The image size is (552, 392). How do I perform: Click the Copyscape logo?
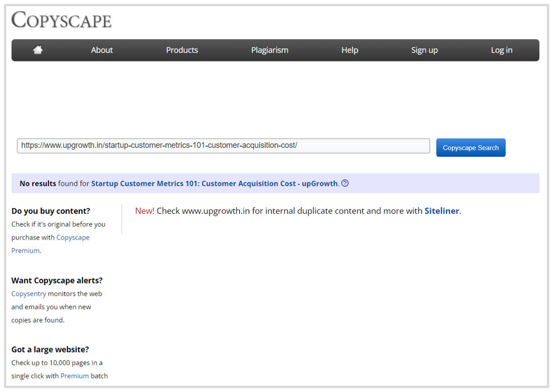pyautogui.click(x=62, y=20)
